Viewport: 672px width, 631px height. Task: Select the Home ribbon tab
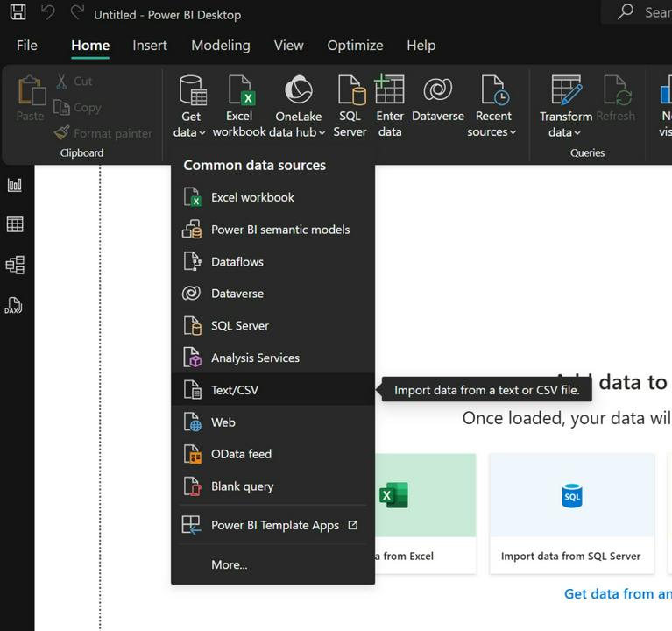[x=90, y=46]
